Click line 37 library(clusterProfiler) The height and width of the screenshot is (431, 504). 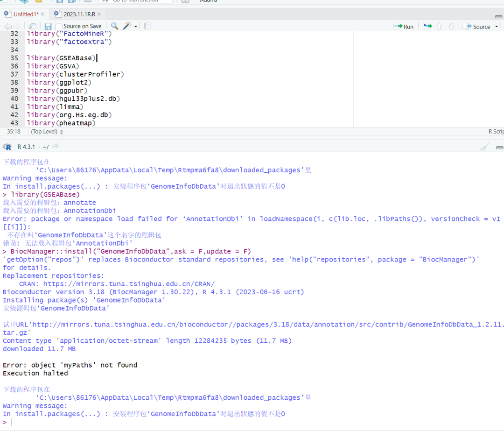76,74
